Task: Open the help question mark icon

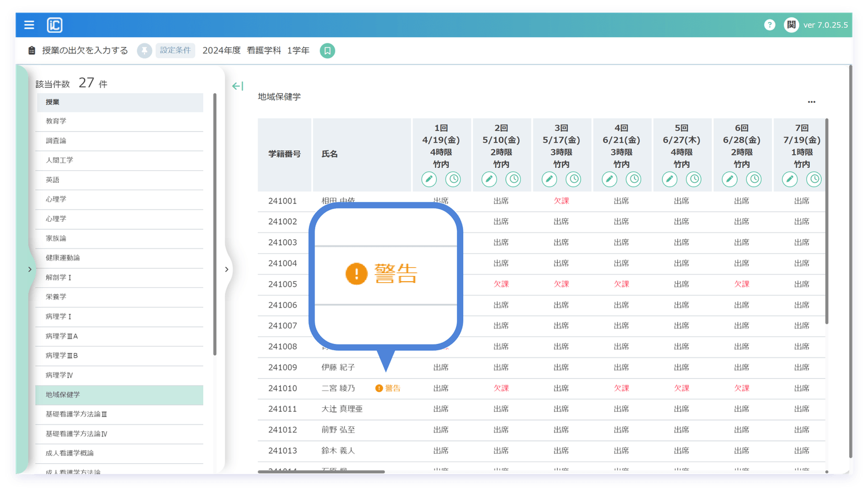Action: 769,25
